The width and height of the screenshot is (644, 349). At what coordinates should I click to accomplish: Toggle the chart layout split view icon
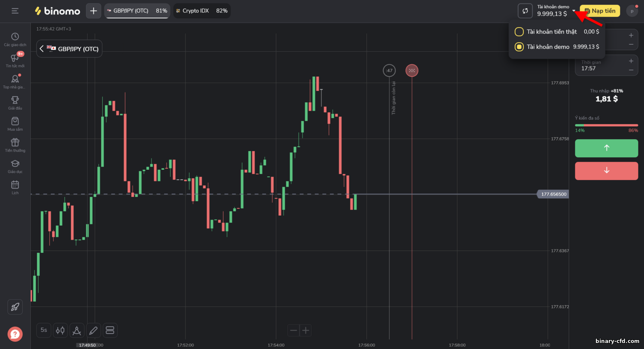[x=109, y=330]
